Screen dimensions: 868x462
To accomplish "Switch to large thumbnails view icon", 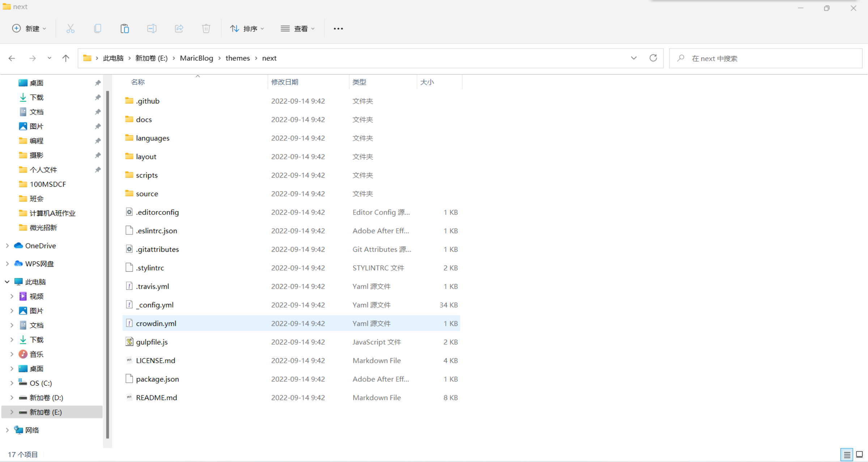I will pyautogui.click(x=860, y=454).
